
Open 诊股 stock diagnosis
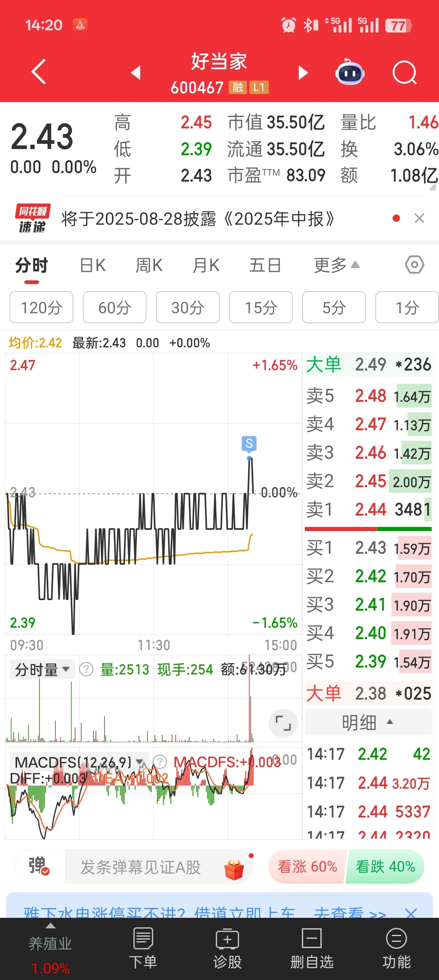point(228,949)
